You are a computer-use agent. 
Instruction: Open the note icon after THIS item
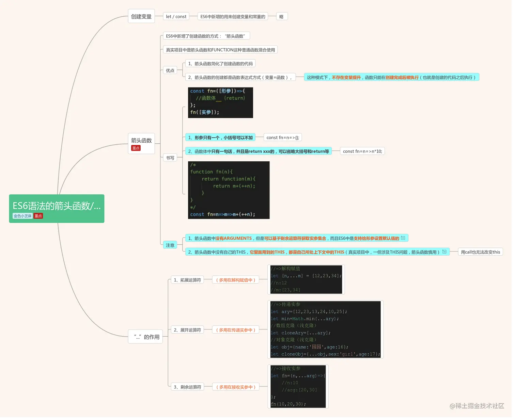coord(444,252)
